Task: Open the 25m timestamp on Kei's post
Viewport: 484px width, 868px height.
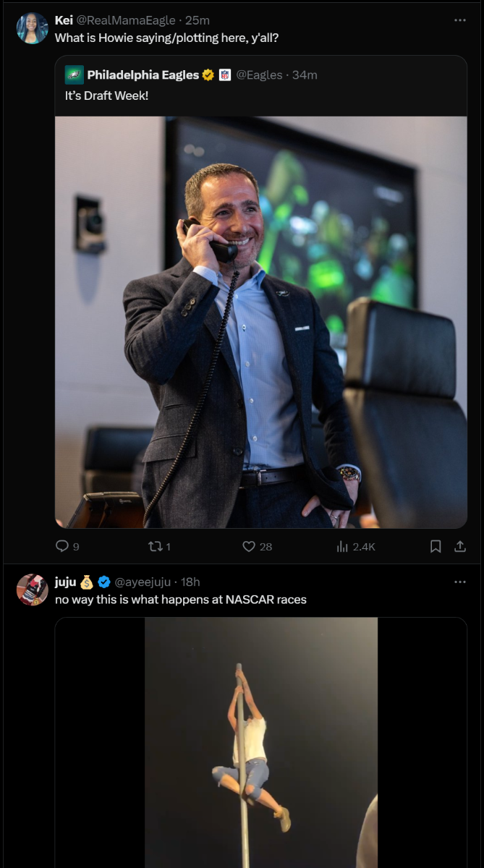Action: (198, 20)
